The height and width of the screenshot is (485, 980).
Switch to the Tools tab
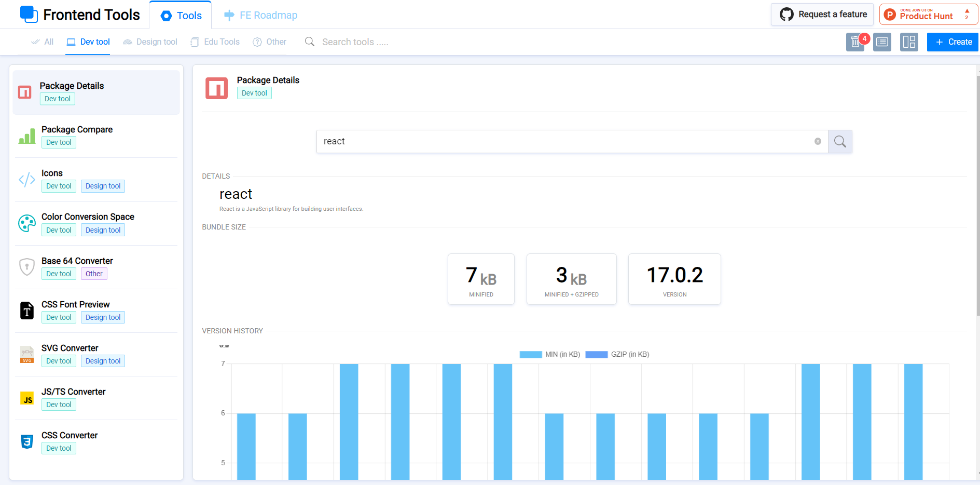coord(180,15)
